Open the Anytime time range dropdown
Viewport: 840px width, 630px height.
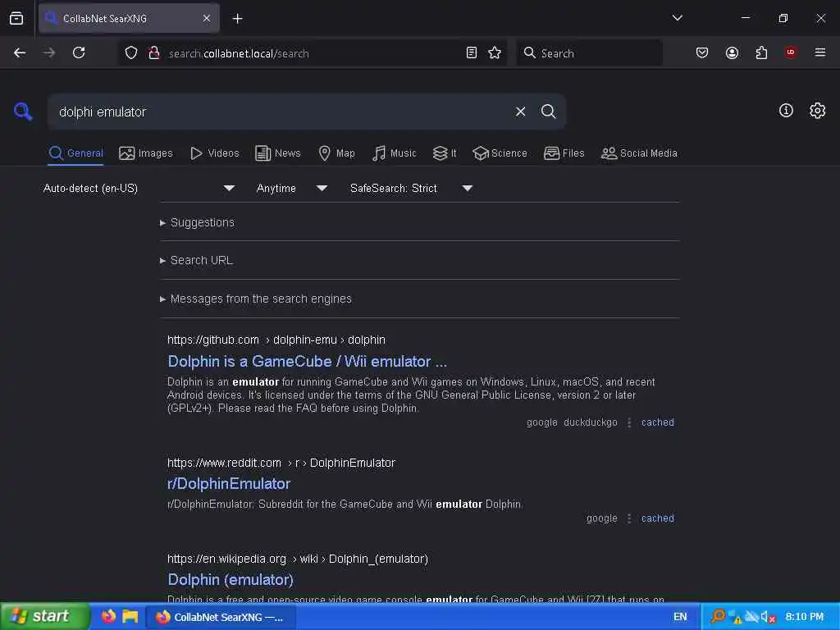pyautogui.click(x=291, y=188)
